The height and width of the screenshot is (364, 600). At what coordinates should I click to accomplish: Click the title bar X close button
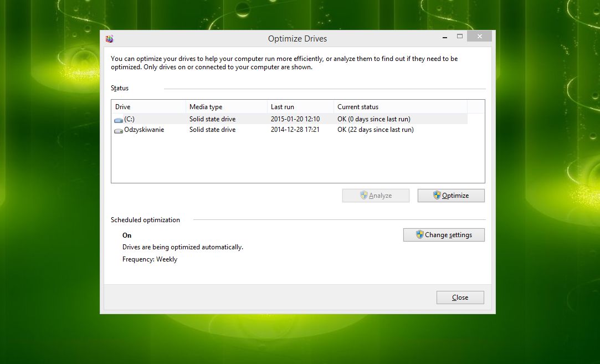479,37
